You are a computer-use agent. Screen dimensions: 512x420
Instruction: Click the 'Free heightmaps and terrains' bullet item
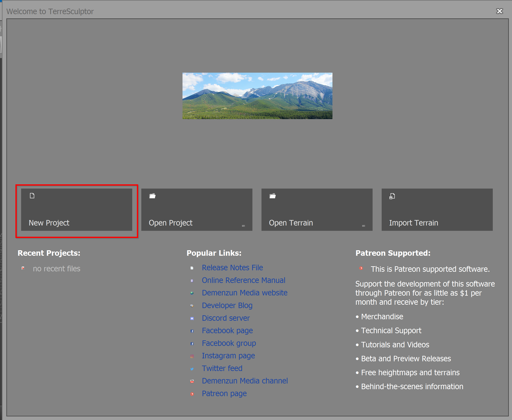[407, 372]
